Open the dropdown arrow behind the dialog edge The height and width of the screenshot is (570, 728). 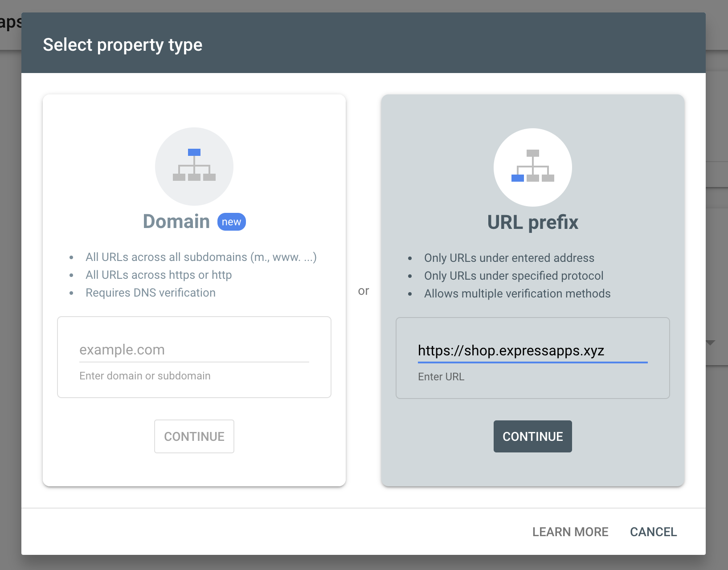pyautogui.click(x=712, y=343)
